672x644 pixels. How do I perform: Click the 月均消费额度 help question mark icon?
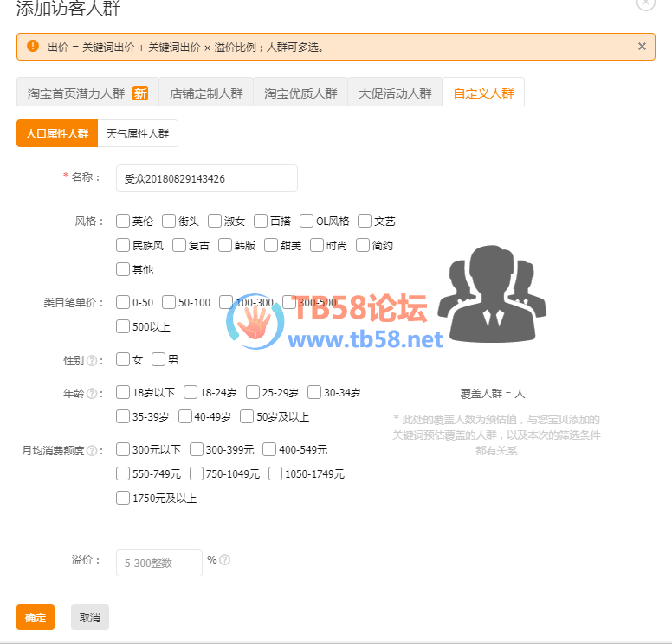tap(92, 451)
